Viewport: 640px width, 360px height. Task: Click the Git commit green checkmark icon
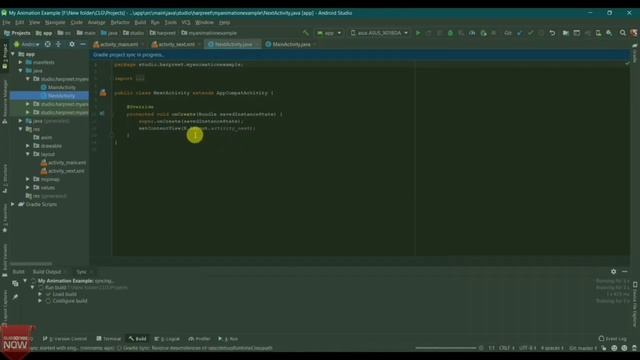[530, 33]
